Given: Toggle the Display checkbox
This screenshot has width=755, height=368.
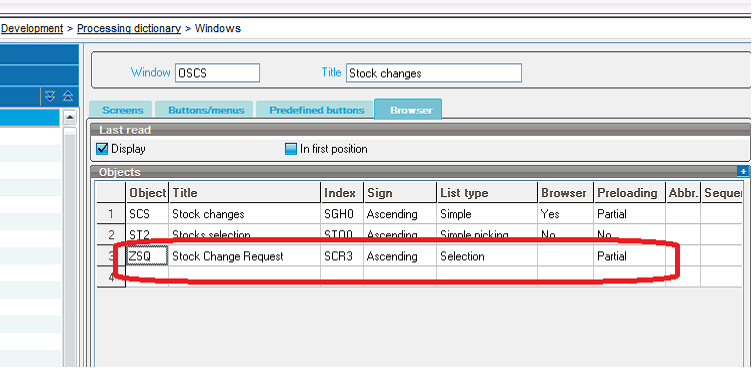Looking at the screenshot, I should [102, 149].
